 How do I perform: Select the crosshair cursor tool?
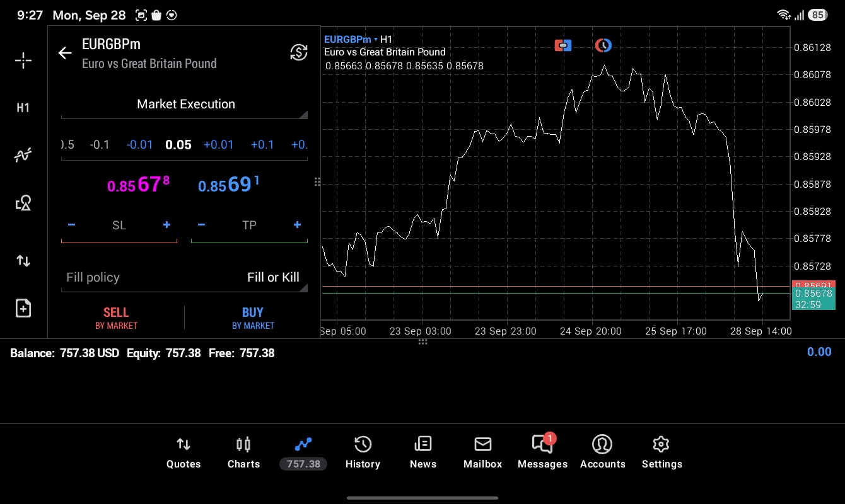[x=23, y=60]
